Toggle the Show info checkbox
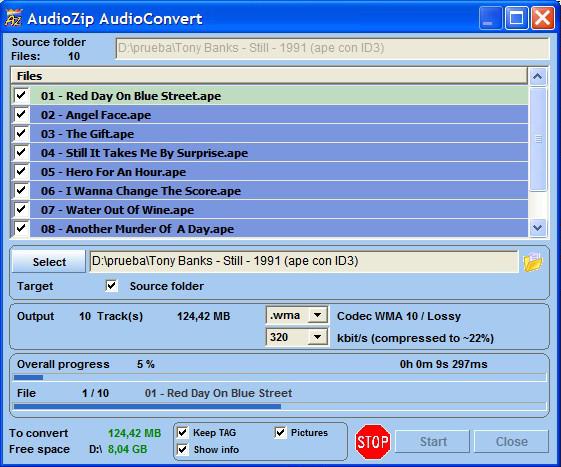This screenshot has height=467, width=561. [x=182, y=449]
